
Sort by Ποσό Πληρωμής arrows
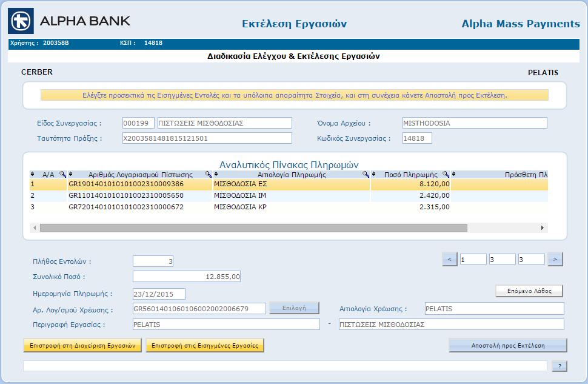click(x=373, y=174)
